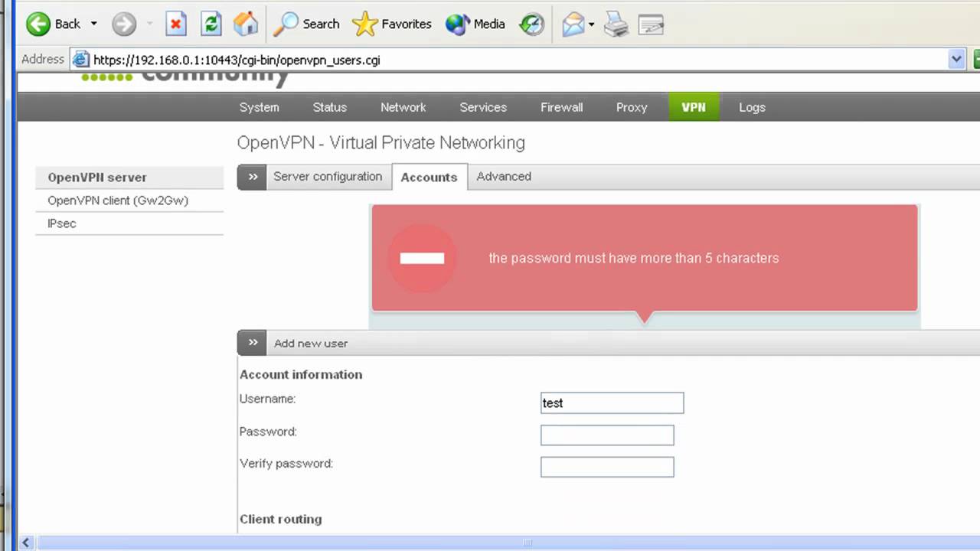Open the History clock icon
The height and width of the screenshot is (551, 980).
[x=531, y=24]
